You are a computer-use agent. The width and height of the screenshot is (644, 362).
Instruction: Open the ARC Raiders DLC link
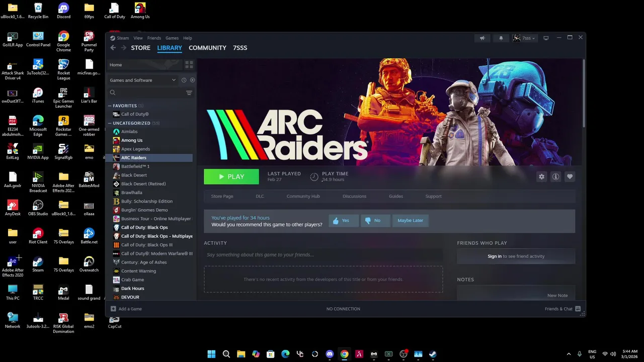point(260,196)
